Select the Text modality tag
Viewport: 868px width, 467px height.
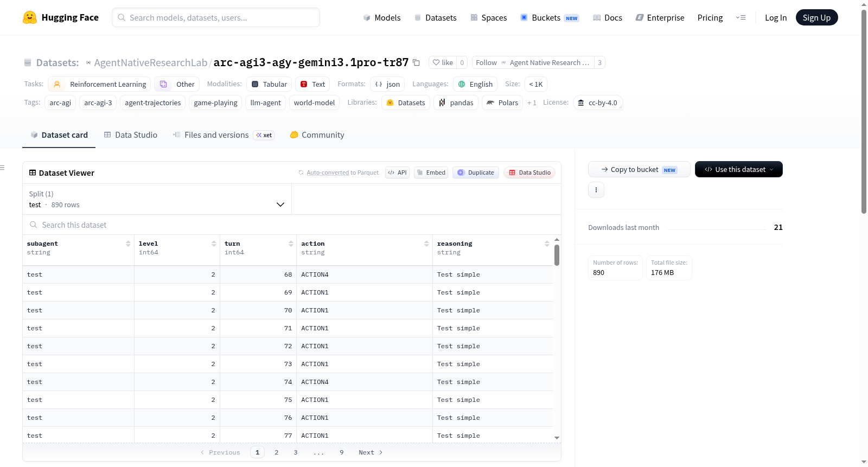click(312, 84)
